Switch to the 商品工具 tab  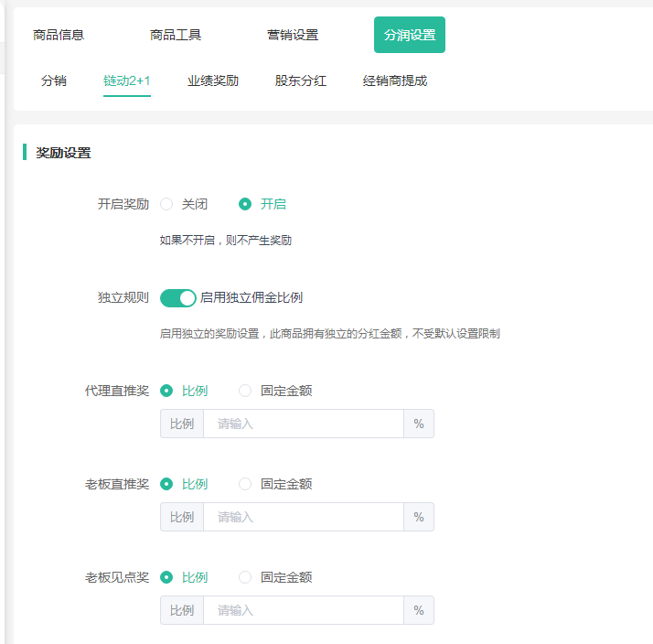pyautogui.click(x=176, y=35)
